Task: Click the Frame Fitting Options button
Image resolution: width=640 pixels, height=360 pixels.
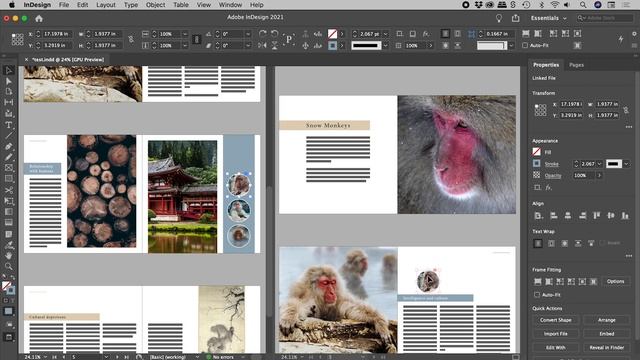Action: click(615, 282)
